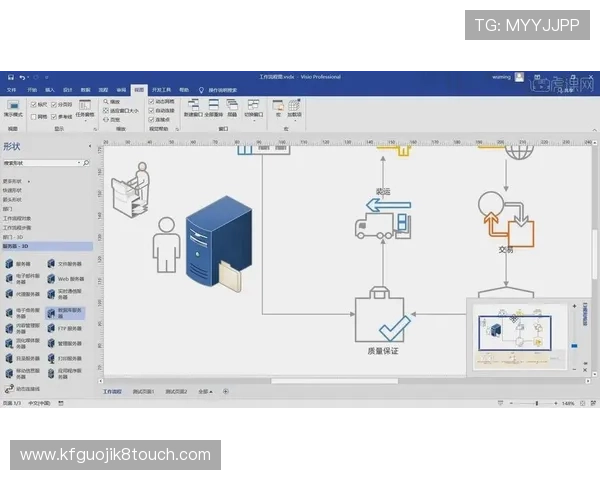Select the Department - 3D (部门 - 3D) stencil
Viewport: 600px width, 480px height.
click(x=13, y=237)
